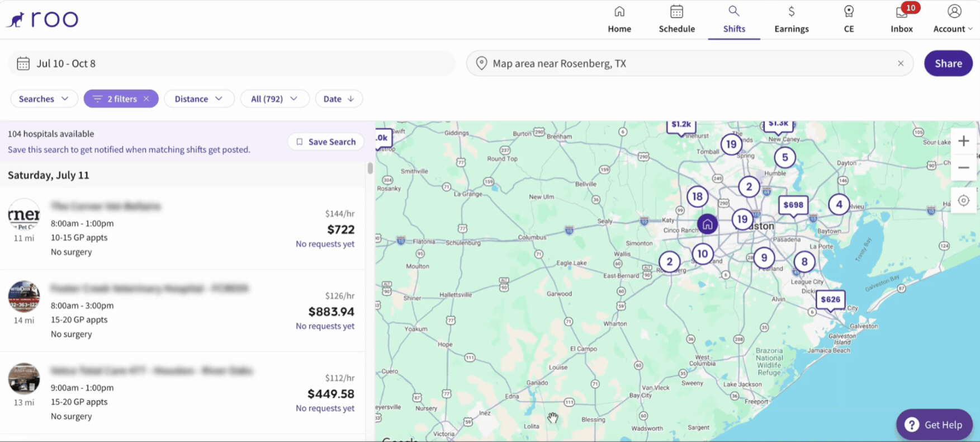Click the Share button
980x442 pixels.
click(x=948, y=63)
